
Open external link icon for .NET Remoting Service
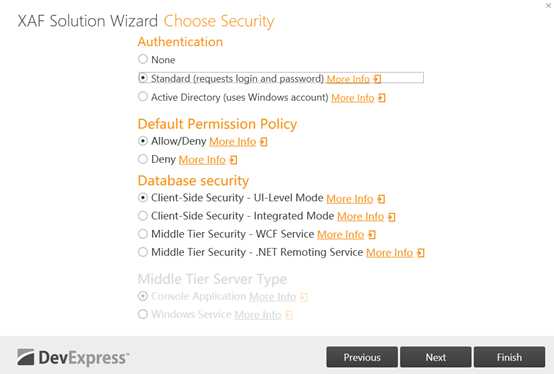click(x=420, y=253)
